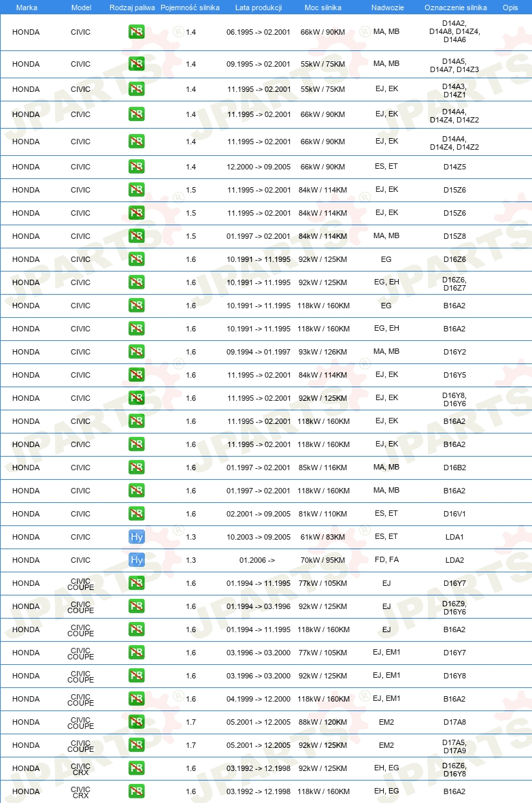This screenshot has height=803, width=532.
Task: Click the Marka column header
Action: click(27, 7)
